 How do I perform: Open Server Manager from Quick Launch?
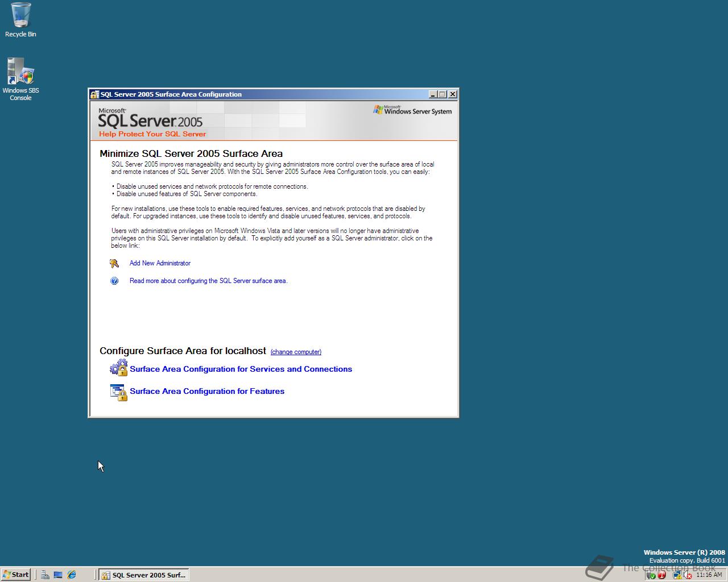(45, 575)
